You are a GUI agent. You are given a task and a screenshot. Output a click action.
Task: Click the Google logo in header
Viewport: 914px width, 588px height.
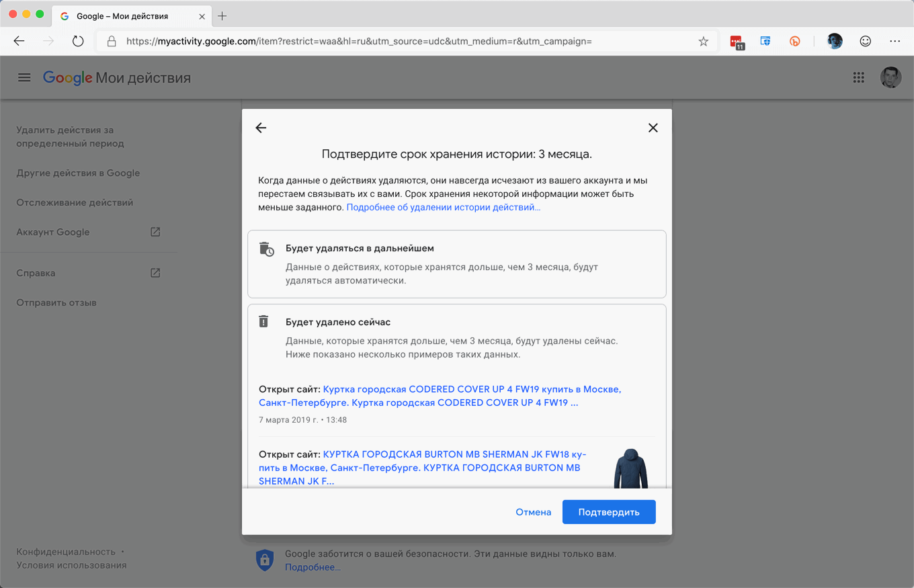(67, 78)
